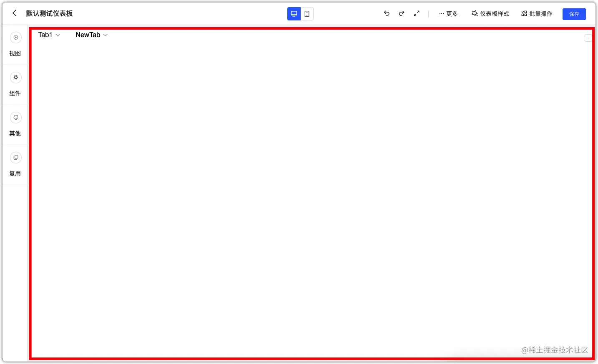
Task: Click the 保存 (Save) button
Action: (574, 14)
